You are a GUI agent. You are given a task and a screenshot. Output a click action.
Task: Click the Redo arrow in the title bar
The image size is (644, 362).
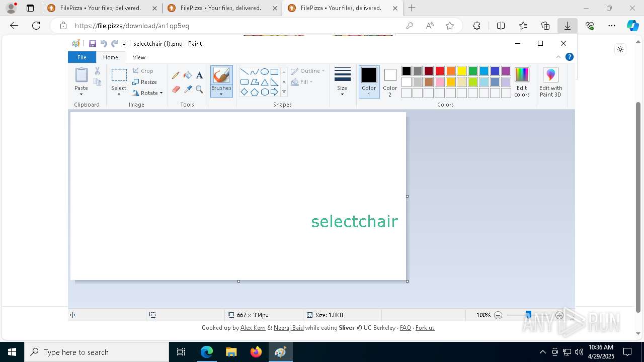(x=115, y=44)
